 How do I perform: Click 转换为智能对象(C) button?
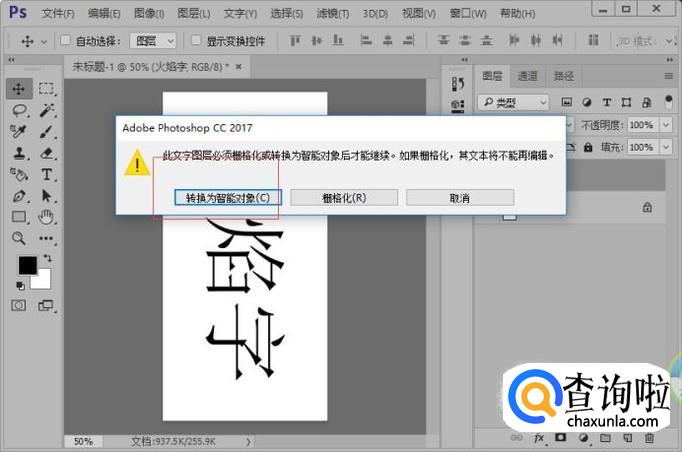pyautogui.click(x=228, y=198)
